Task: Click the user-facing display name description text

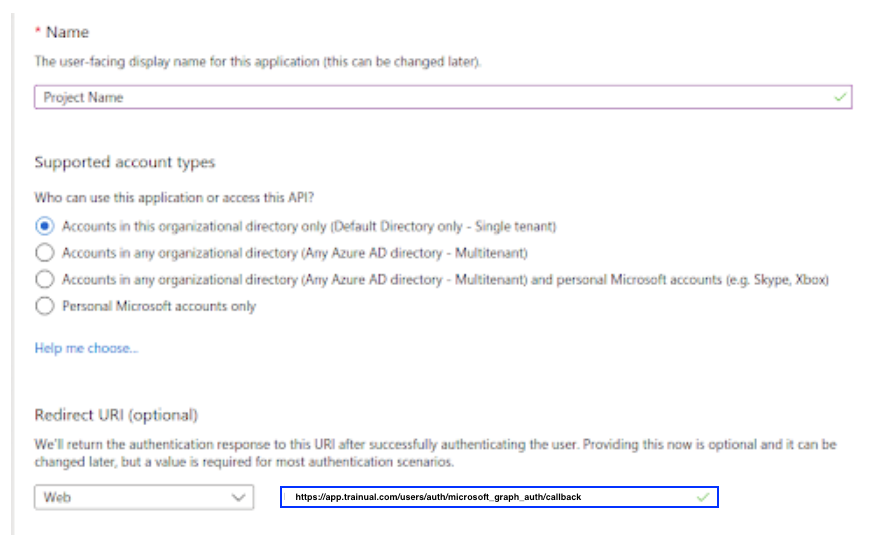Action: 257,61
